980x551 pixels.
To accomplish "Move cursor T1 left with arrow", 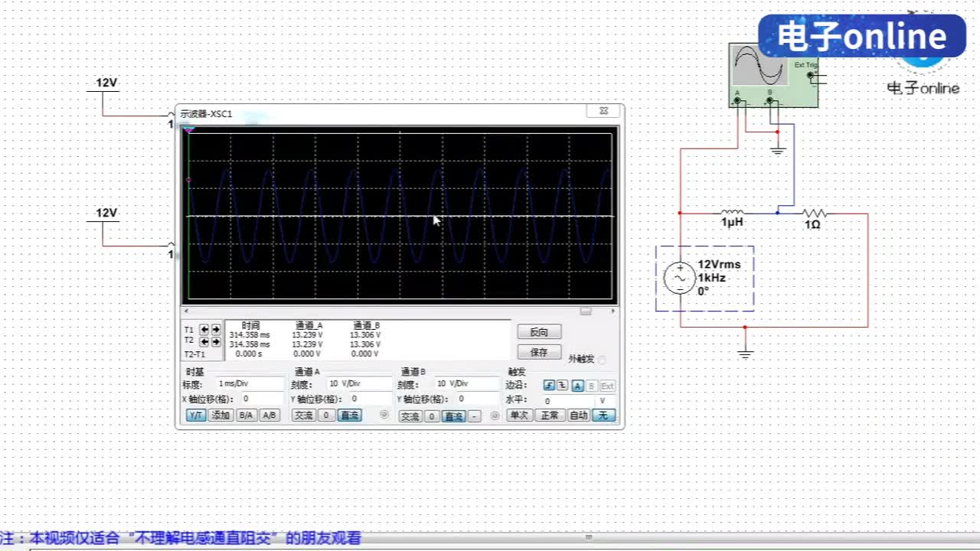I will coord(204,330).
